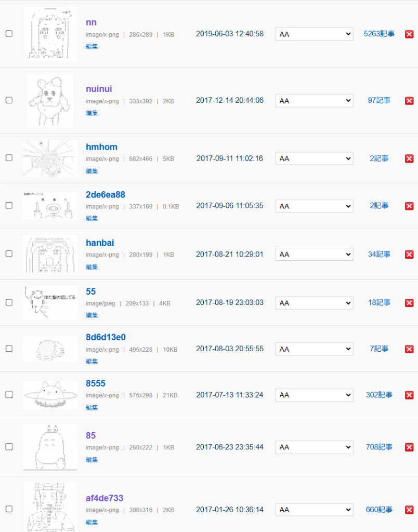Open the nuinui bear thumbnail

pyautogui.click(x=50, y=101)
